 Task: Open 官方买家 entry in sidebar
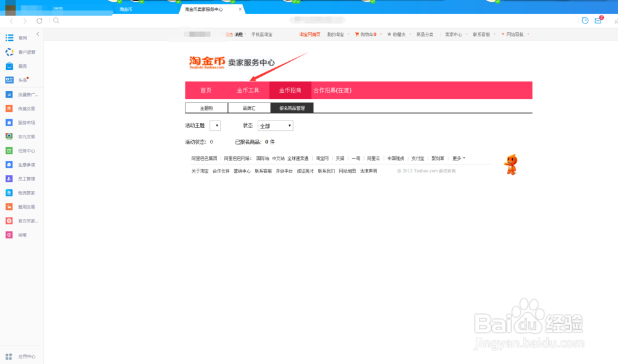pos(22,221)
